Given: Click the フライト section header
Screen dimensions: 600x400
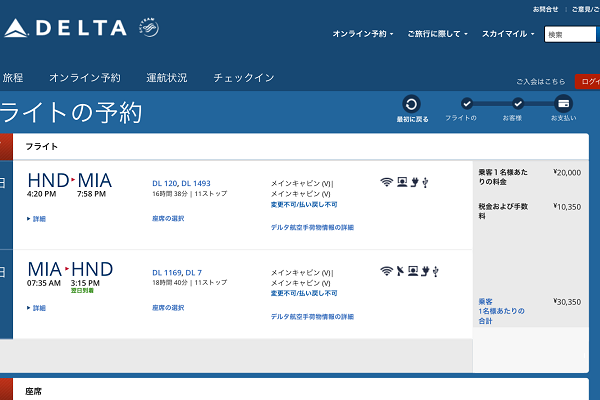Looking at the screenshot, I should 41,147.
